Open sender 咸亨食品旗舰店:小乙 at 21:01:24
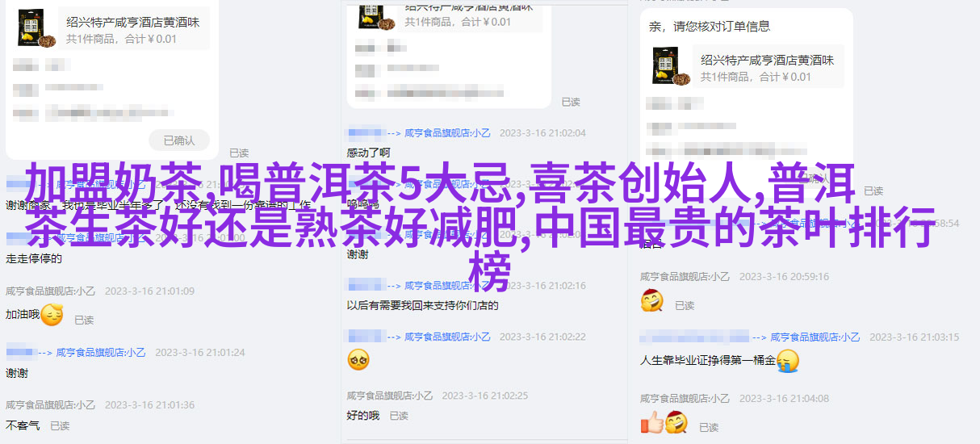980x444 pixels. point(102,352)
